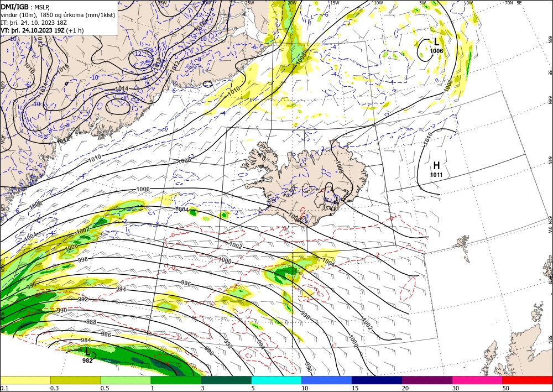Click the legend value '0.5'
Image resolution: width=553 pixels, height=392 pixels.
tap(105, 389)
